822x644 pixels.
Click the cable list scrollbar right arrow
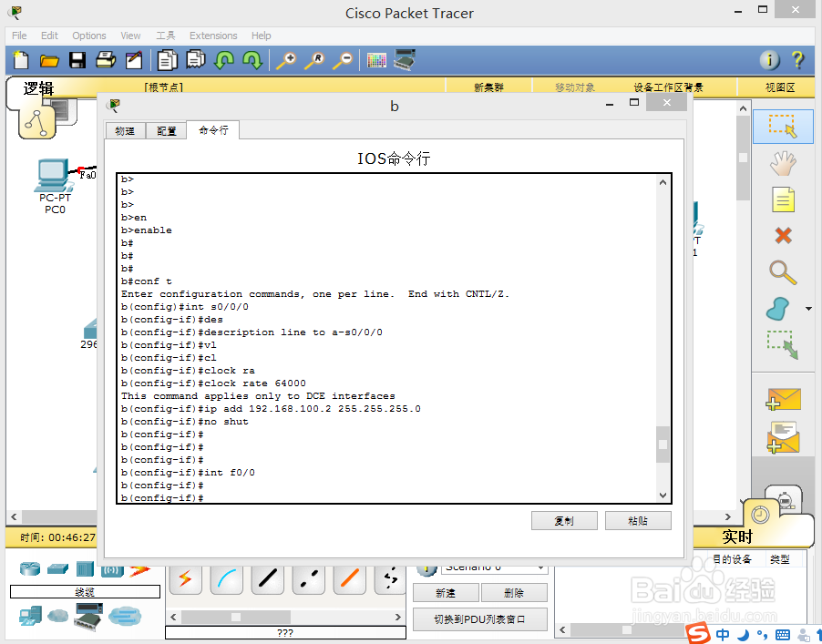(x=398, y=617)
